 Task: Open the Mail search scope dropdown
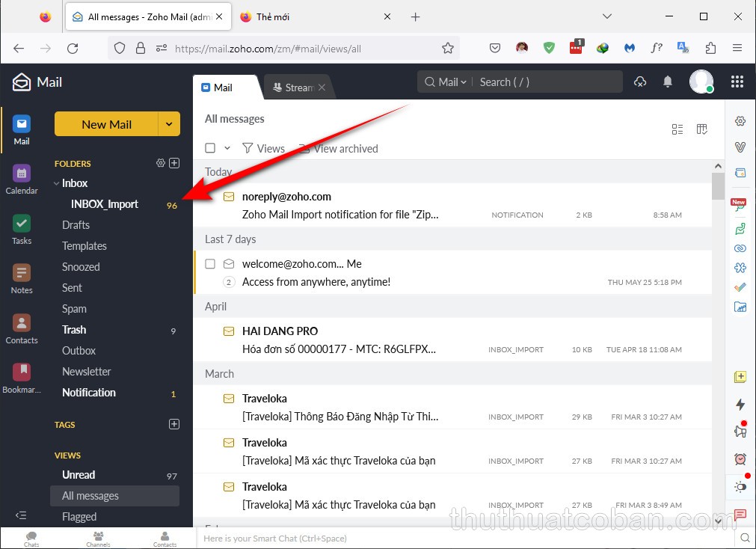[447, 82]
